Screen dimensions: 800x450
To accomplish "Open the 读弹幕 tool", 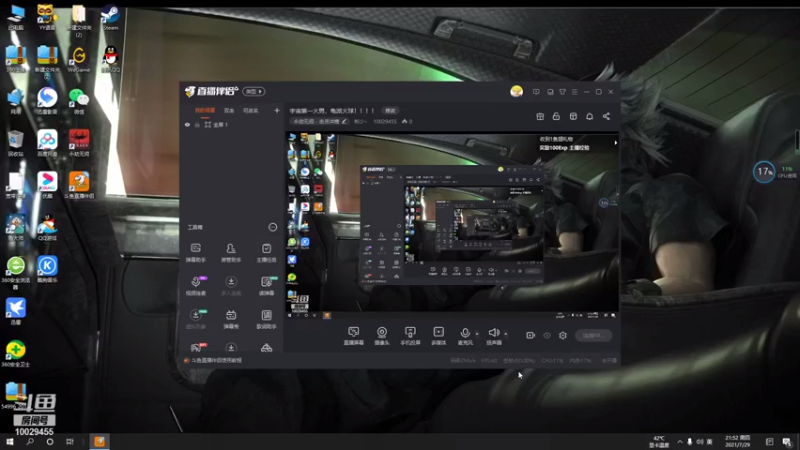I will click(266, 286).
